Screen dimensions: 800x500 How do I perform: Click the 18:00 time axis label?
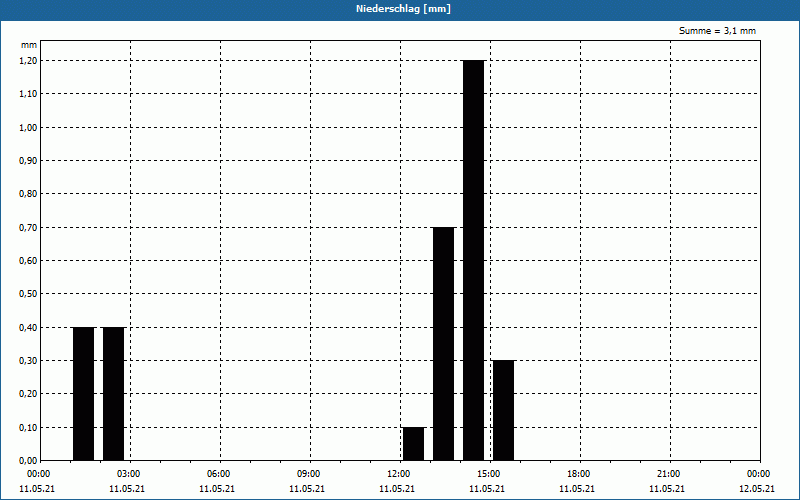tap(579, 474)
